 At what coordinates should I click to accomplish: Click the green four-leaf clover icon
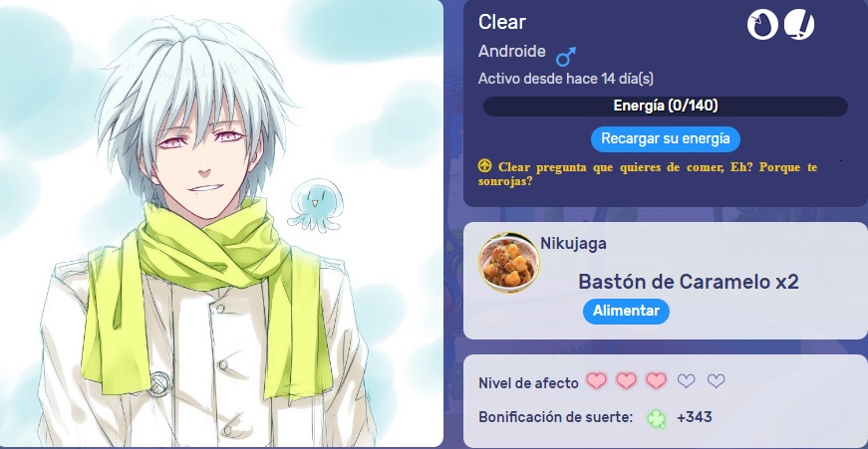point(657,418)
